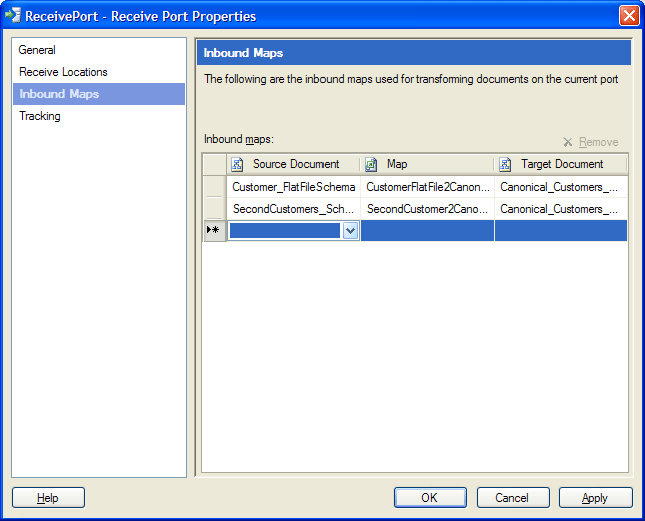This screenshot has width=645, height=521.
Task: Click the OK button
Action: [x=430, y=498]
